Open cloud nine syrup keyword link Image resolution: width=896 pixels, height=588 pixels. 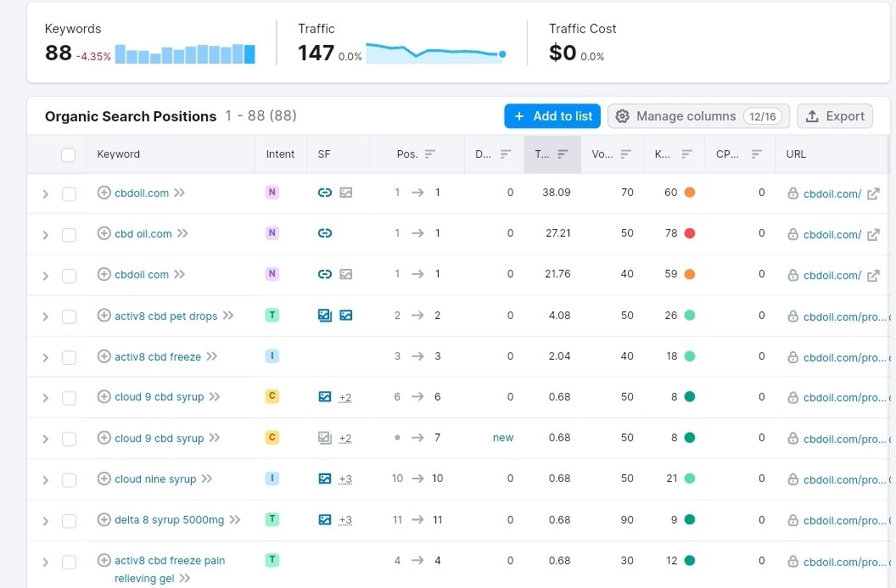155,479
